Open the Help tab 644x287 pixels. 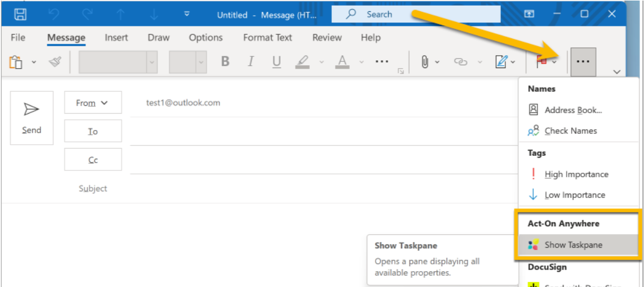point(371,38)
